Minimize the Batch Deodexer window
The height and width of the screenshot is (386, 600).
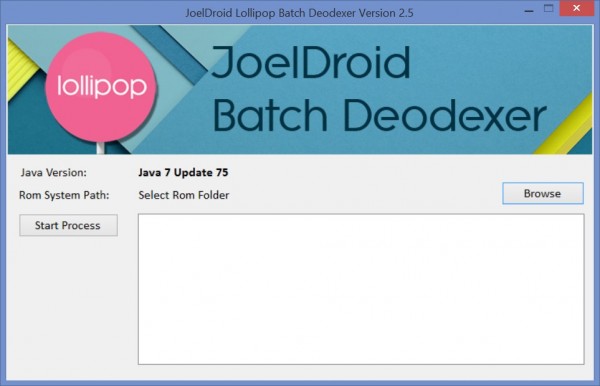pos(529,10)
